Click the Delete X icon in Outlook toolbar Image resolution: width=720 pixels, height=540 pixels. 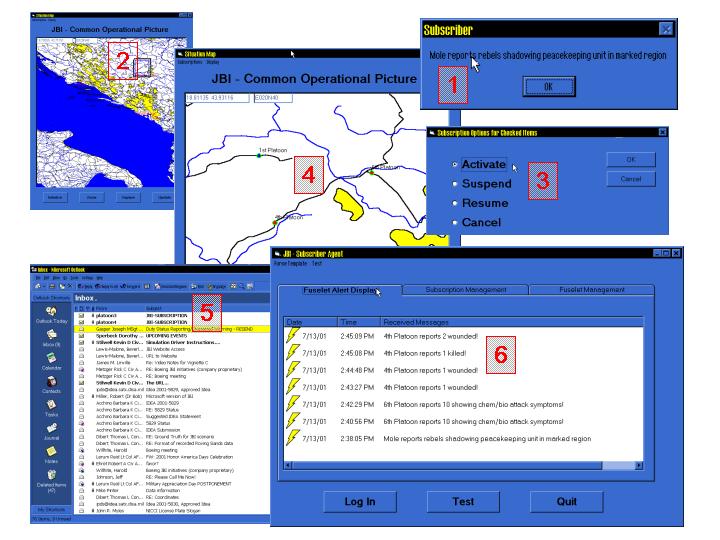pyautogui.click(x=70, y=286)
